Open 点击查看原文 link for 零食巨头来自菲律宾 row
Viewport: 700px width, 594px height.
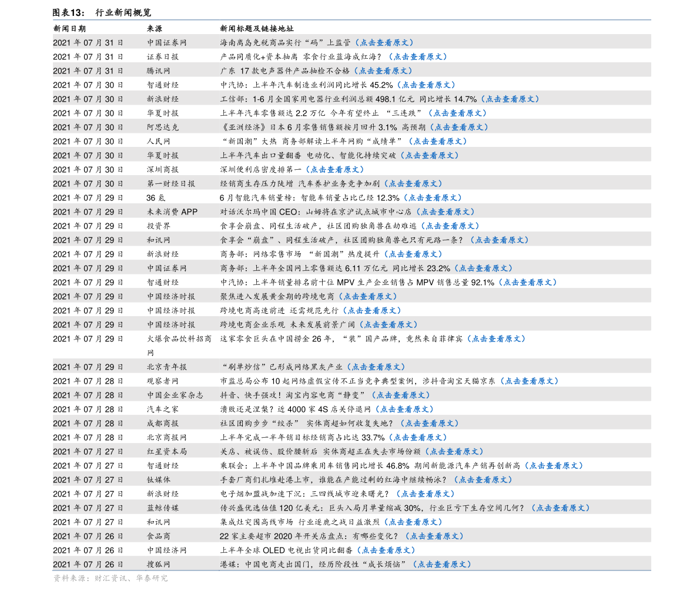(497, 339)
